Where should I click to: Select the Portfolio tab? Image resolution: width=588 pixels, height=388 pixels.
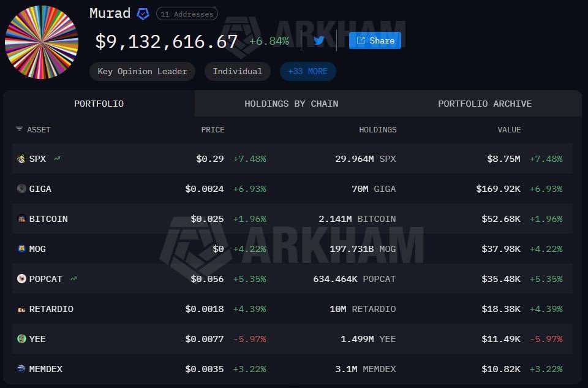click(99, 104)
